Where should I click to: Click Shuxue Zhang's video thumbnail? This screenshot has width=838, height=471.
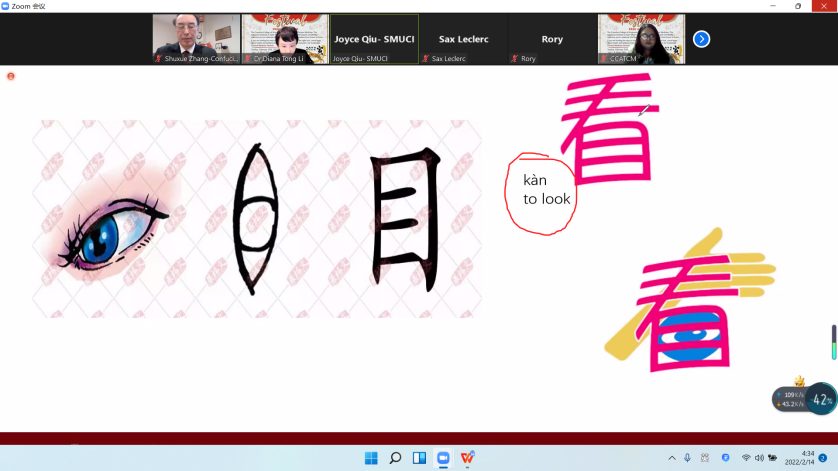[x=196, y=39]
